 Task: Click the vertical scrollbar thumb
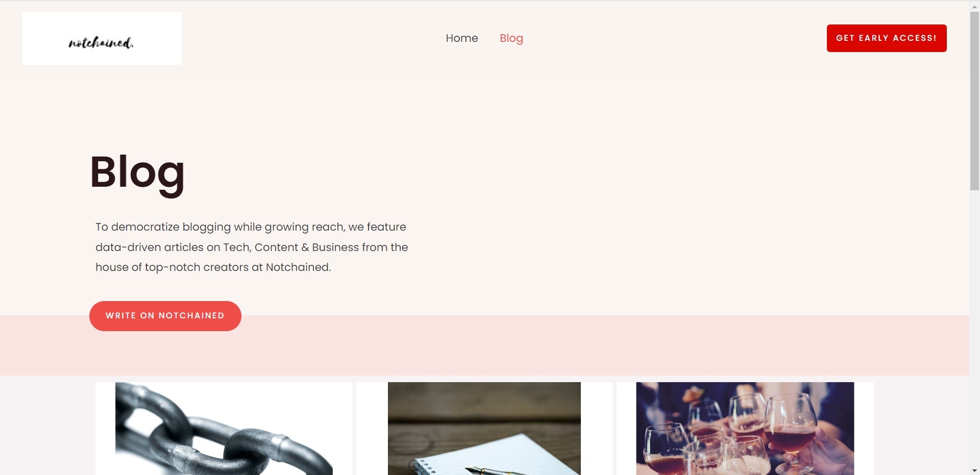tap(974, 99)
